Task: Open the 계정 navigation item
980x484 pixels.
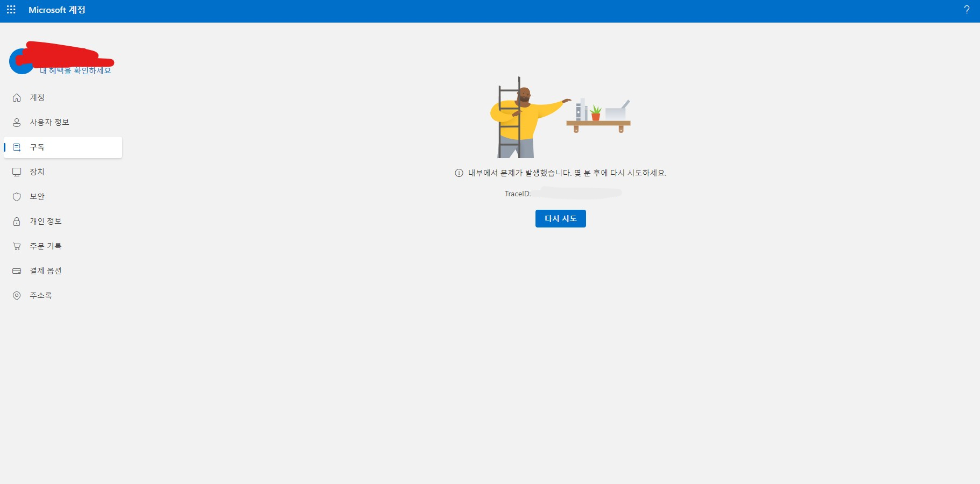Action: pyautogui.click(x=37, y=97)
